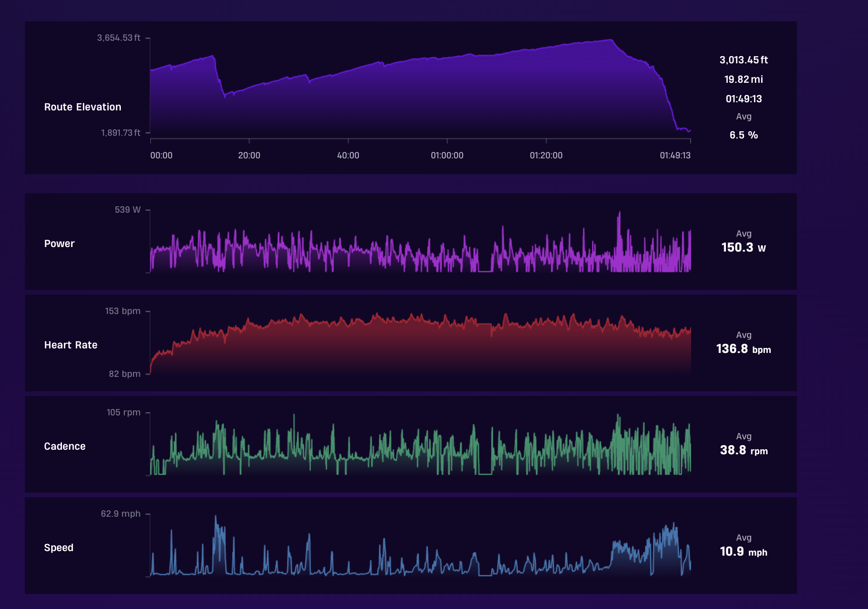This screenshot has height=609, width=868.
Task: Click the 40:00 time axis label
Action: 348,155
